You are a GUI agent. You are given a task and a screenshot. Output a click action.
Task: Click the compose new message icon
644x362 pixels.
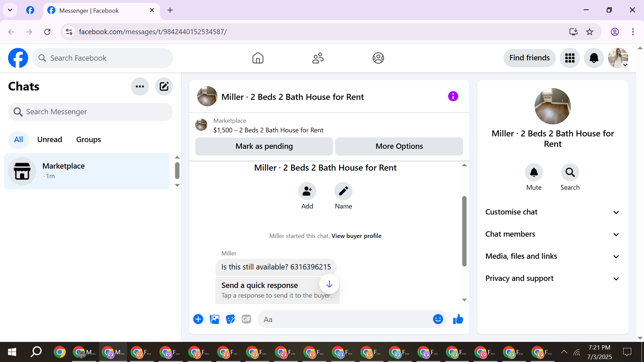(x=164, y=86)
